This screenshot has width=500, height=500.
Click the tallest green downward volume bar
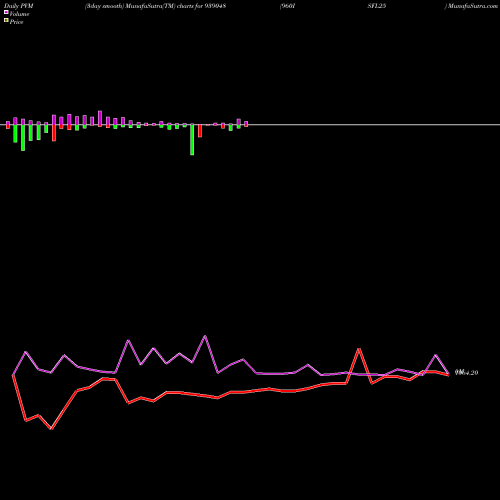(192, 139)
